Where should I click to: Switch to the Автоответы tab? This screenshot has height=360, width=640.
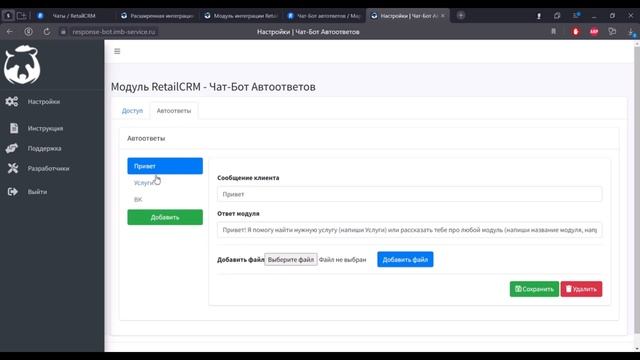click(174, 111)
